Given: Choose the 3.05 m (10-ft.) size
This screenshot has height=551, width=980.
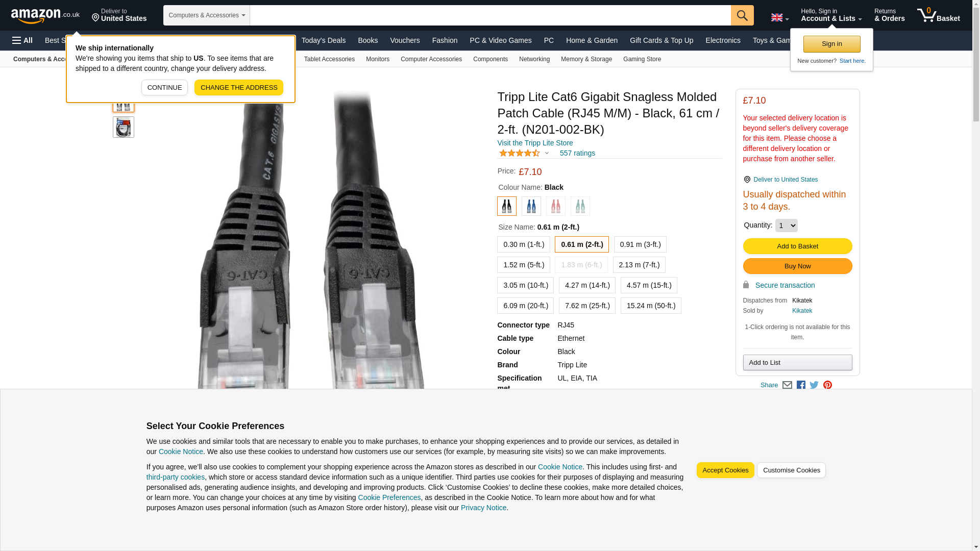Looking at the screenshot, I should pyautogui.click(x=525, y=285).
